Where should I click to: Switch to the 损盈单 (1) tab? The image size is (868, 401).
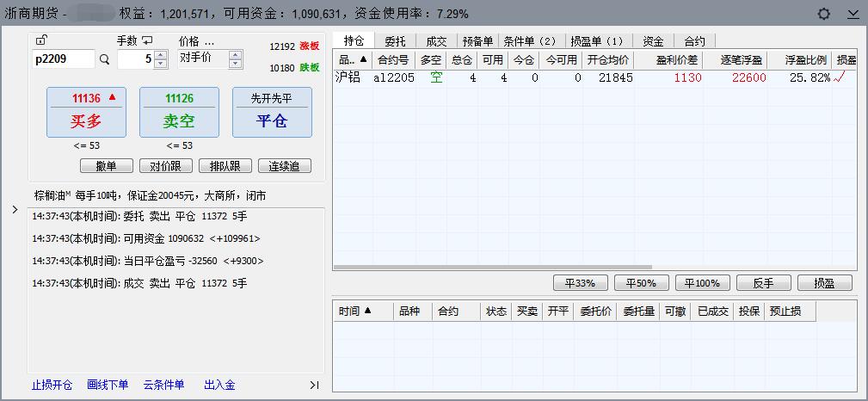(x=597, y=40)
